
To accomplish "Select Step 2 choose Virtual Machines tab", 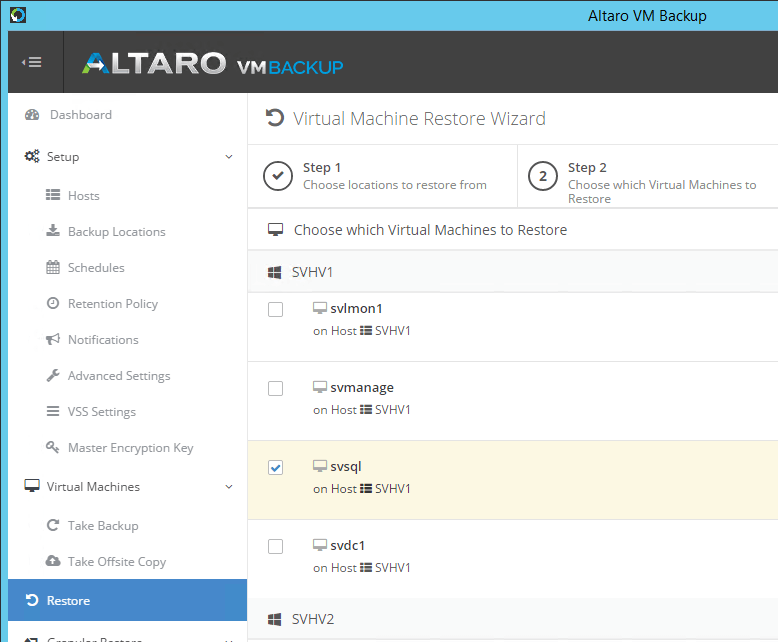I will click(648, 176).
